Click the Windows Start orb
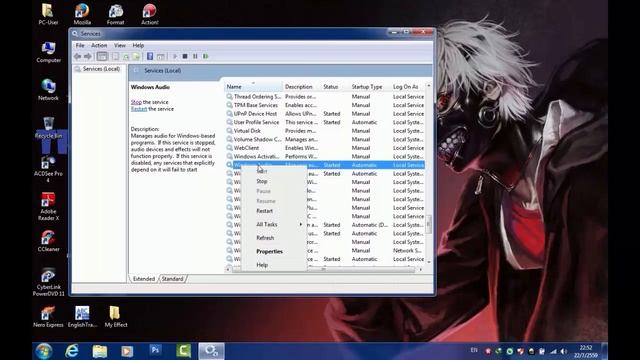This screenshot has height=360, width=640. 44,351
